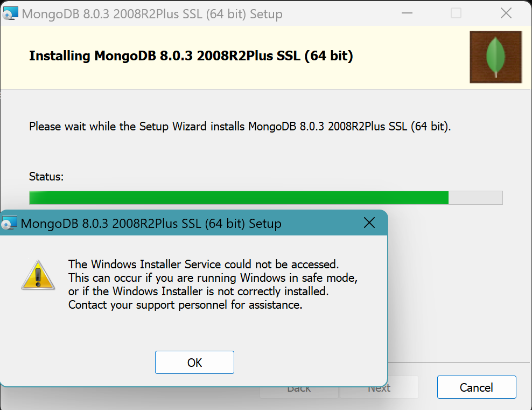Viewport: 532px width, 410px height.
Task: Close the error dialog with its X button
Action: (369, 223)
